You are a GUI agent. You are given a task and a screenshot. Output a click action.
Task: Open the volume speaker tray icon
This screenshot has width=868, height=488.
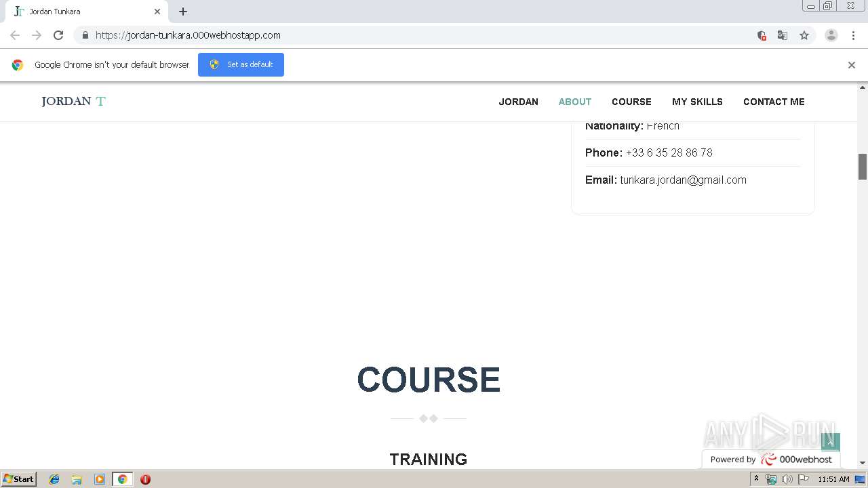click(787, 479)
